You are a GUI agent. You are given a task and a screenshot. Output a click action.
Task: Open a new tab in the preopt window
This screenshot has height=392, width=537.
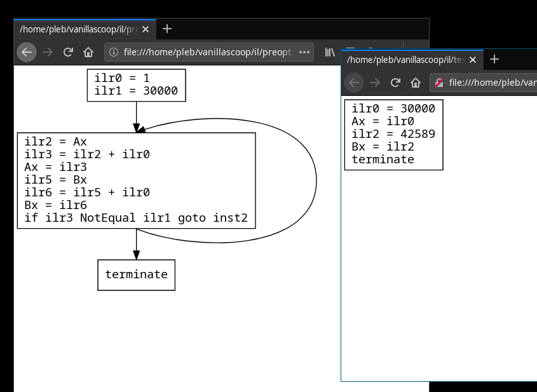click(x=167, y=29)
